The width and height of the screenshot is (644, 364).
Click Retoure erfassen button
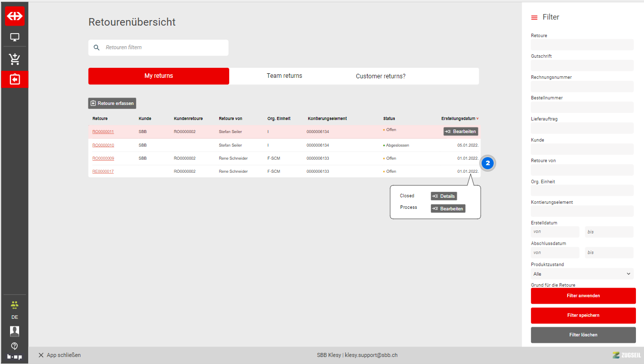tap(112, 103)
